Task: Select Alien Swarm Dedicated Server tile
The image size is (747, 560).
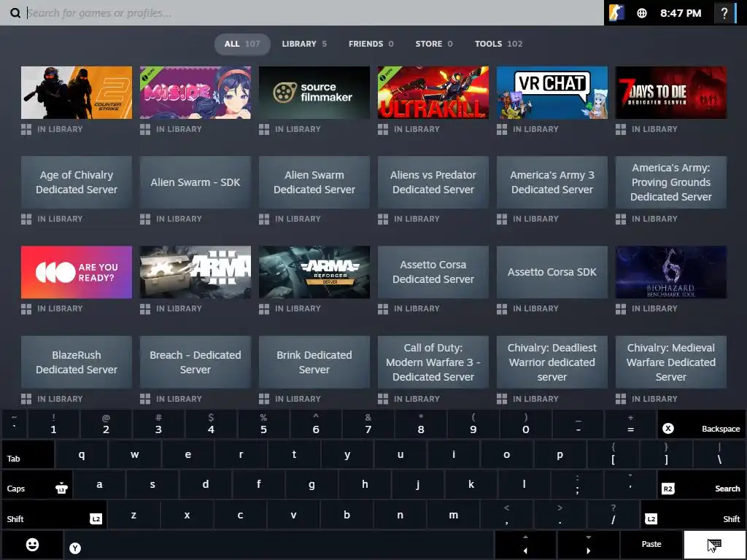Action: pos(314,182)
